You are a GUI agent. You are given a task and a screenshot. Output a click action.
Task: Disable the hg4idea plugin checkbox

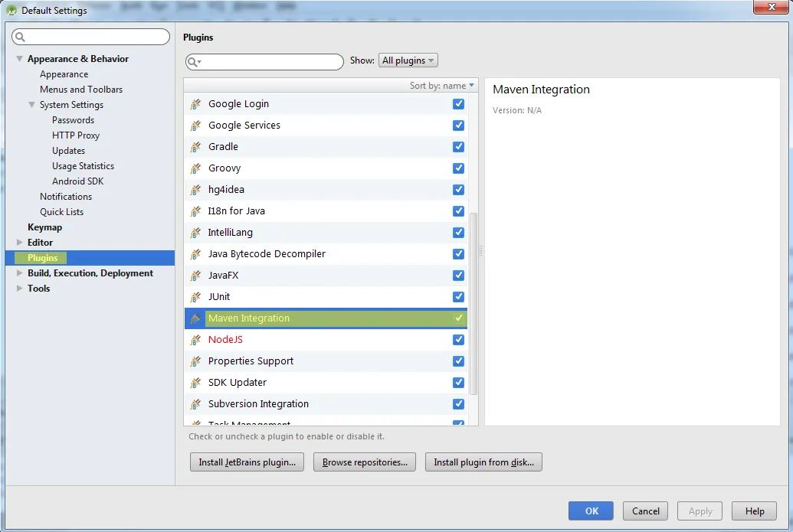coord(458,190)
